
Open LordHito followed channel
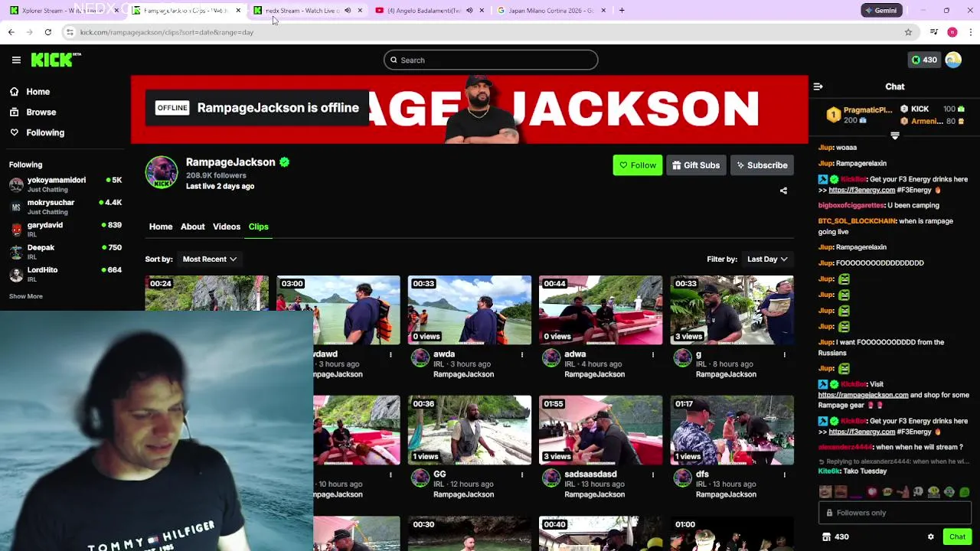click(65, 274)
